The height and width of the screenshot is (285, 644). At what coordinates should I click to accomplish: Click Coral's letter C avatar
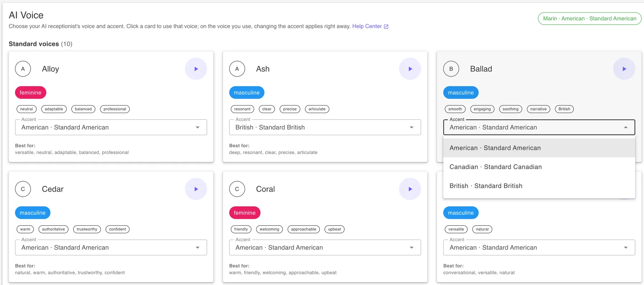pyautogui.click(x=237, y=189)
